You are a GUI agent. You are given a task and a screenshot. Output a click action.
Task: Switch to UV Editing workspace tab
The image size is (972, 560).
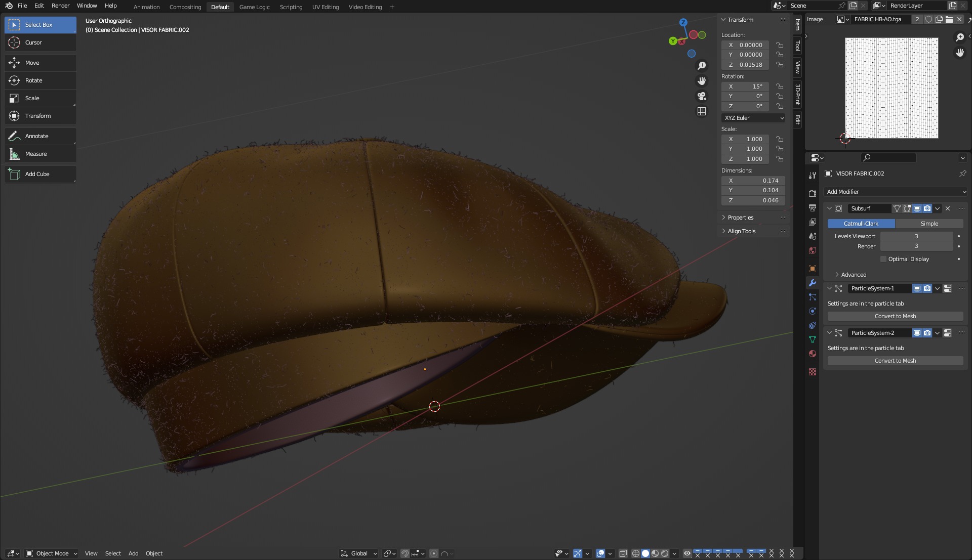[x=326, y=7]
